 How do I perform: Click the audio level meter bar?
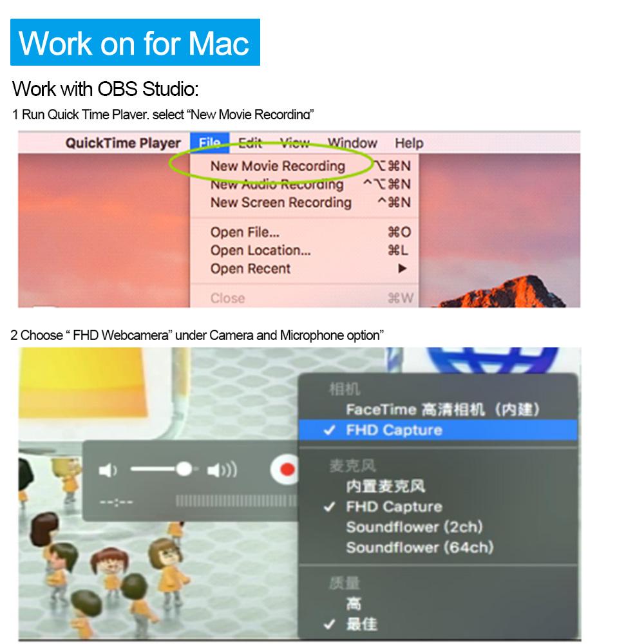(x=236, y=500)
